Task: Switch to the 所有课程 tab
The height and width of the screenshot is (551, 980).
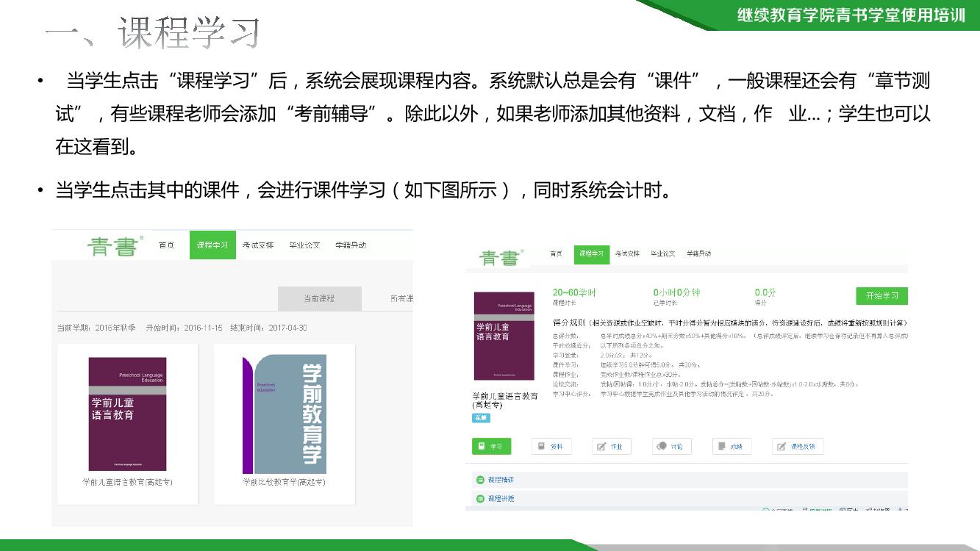Action: [401, 298]
